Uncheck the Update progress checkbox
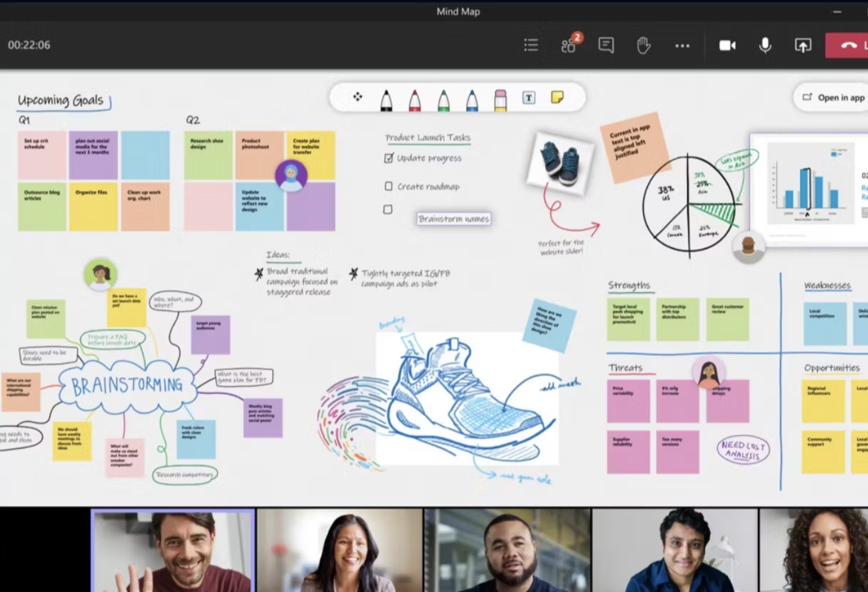Screen dimensions: 868x592 (388, 158)
